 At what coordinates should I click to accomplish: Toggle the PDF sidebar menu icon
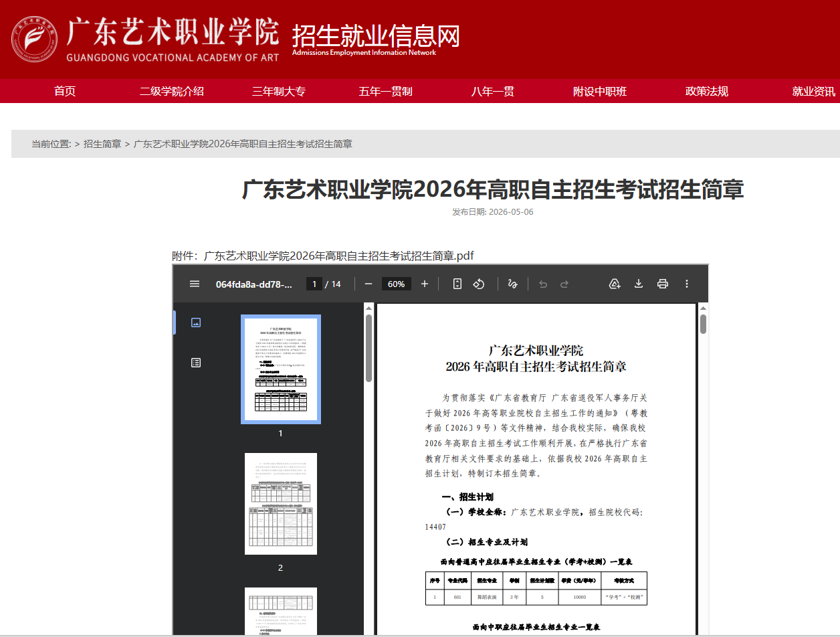[x=195, y=284]
